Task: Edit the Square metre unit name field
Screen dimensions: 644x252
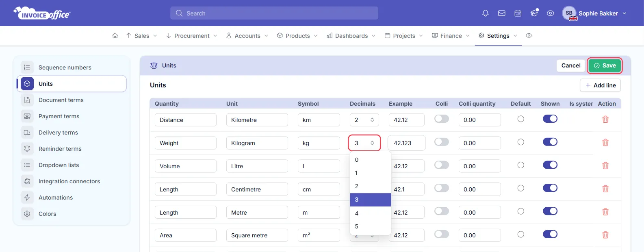Action: tap(257, 235)
